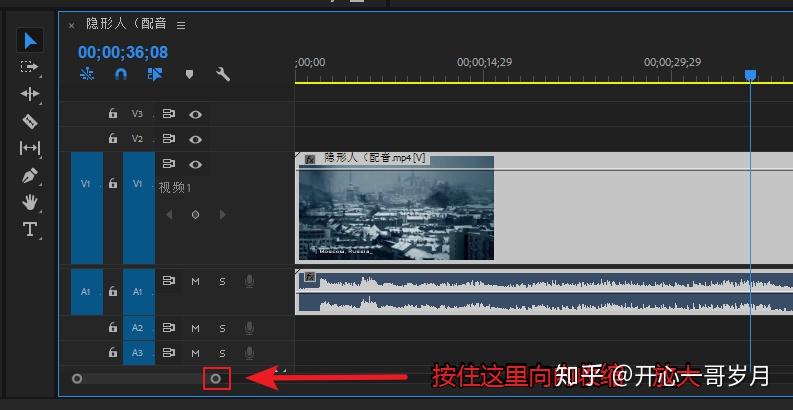Toggle sync lock for A2
The height and width of the screenshot is (410, 793).
[168, 328]
